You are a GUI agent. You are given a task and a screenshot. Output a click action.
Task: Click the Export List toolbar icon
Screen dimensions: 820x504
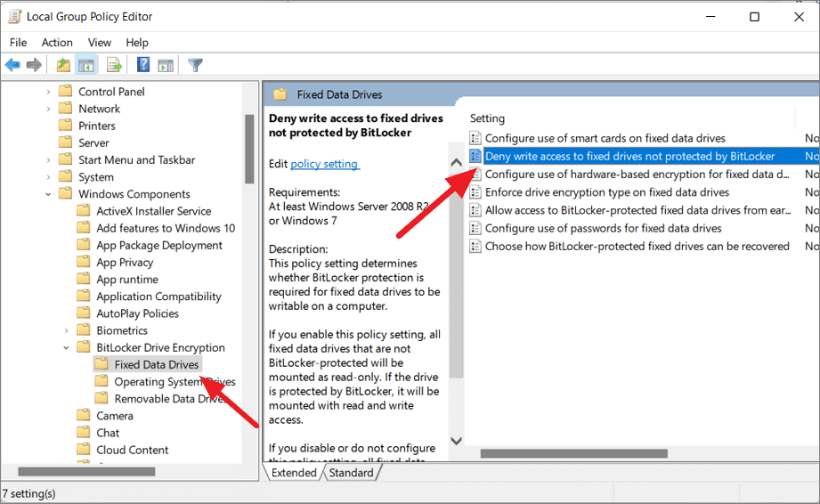coord(114,65)
